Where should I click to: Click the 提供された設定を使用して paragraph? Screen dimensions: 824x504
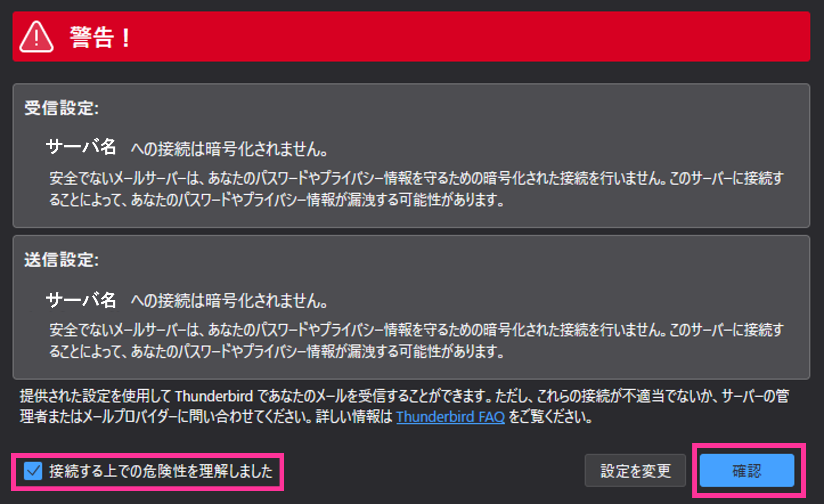[405, 406]
